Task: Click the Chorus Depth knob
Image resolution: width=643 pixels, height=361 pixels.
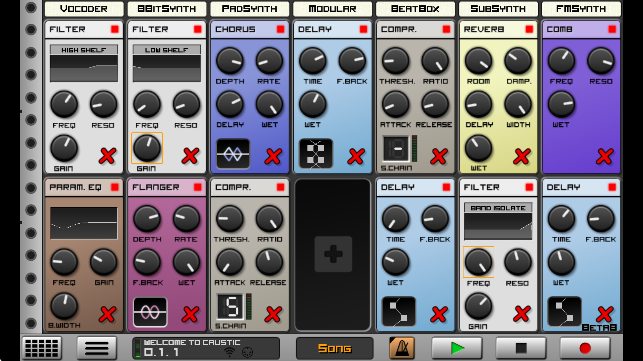Action: pos(230,61)
